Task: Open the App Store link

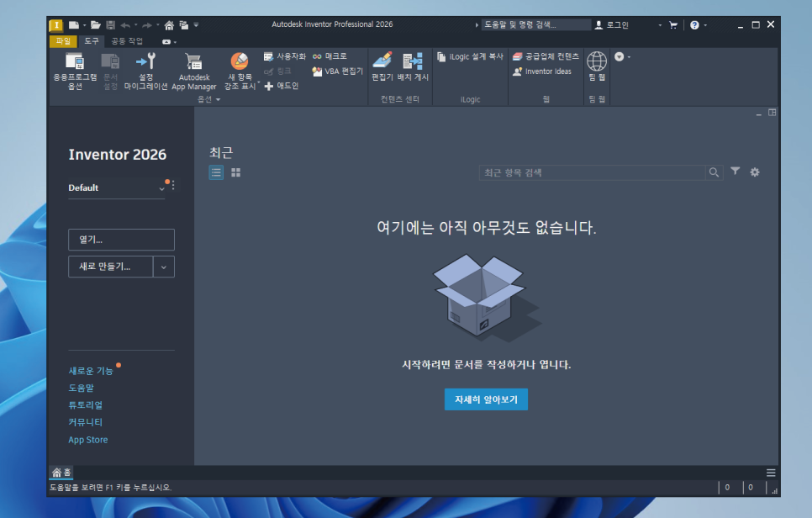Action: point(88,440)
